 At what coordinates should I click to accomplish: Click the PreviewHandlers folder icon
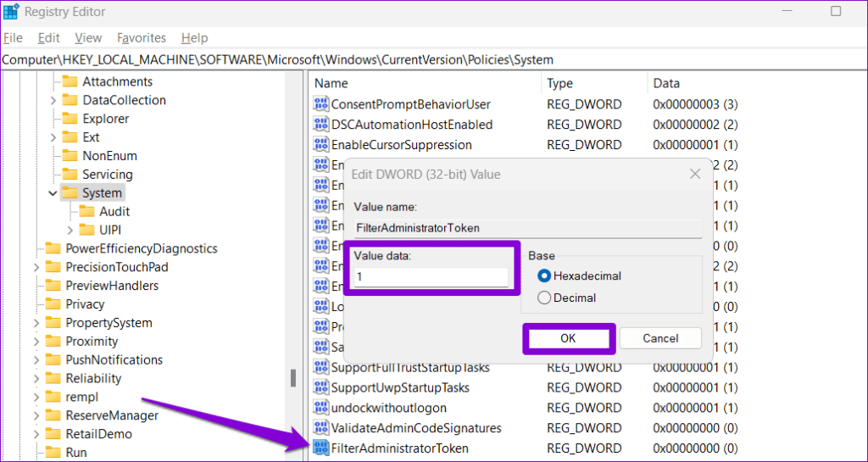pyautogui.click(x=53, y=286)
